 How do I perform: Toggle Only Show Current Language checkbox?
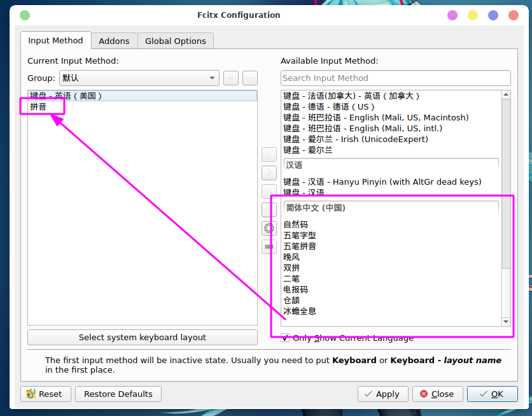pyautogui.click(x=285, y=338)
